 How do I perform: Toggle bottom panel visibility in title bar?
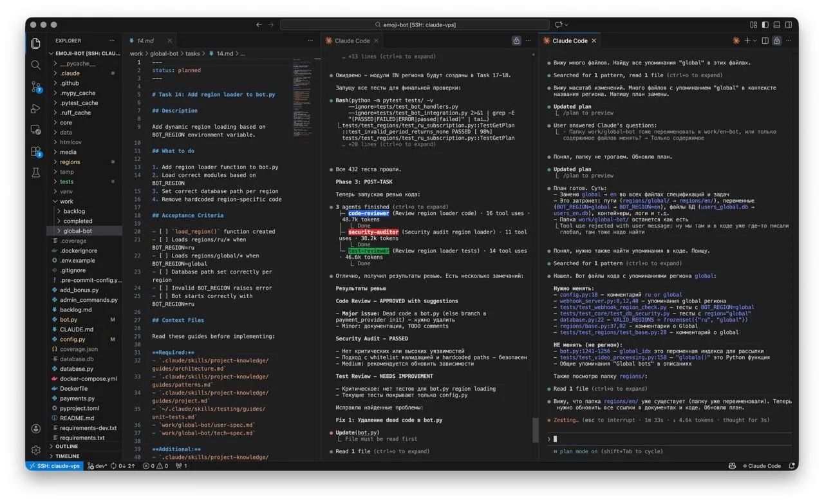pos(777,25)
